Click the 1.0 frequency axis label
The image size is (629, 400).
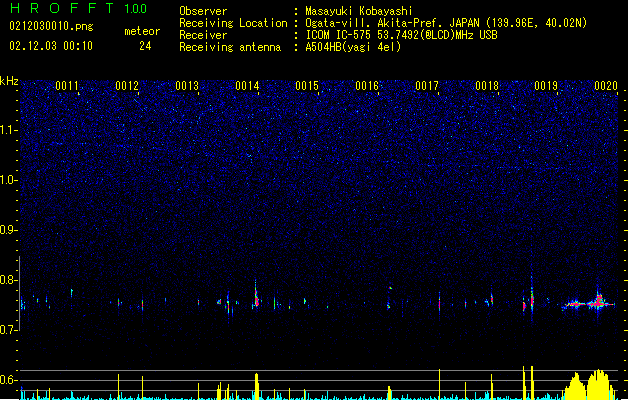(9, 180)
